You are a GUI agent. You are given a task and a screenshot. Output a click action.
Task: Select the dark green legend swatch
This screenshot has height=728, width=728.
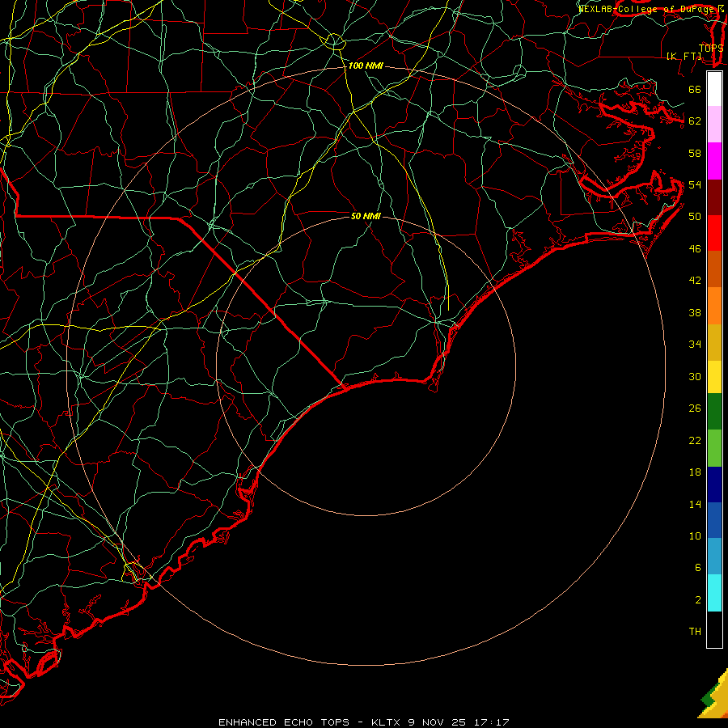coord(714,412)
